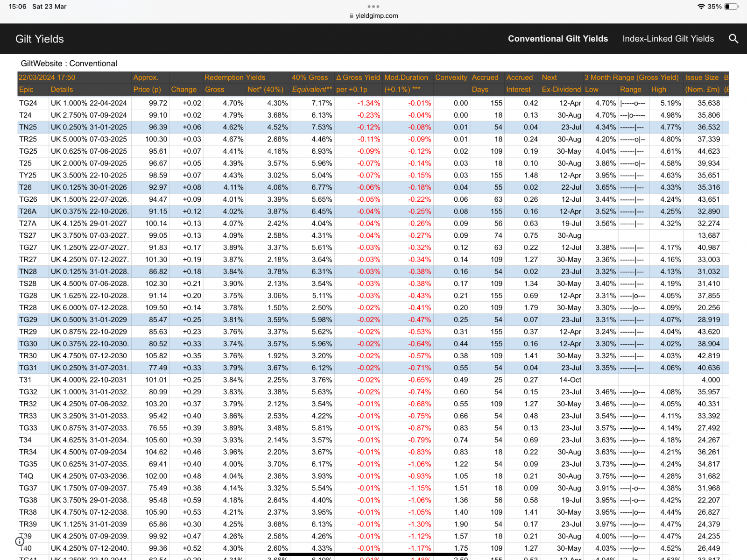This screenshot has height=560, width=747.
Task: Select UK 1.500% 22-07-2026 details
Action: tap(90, 199)
